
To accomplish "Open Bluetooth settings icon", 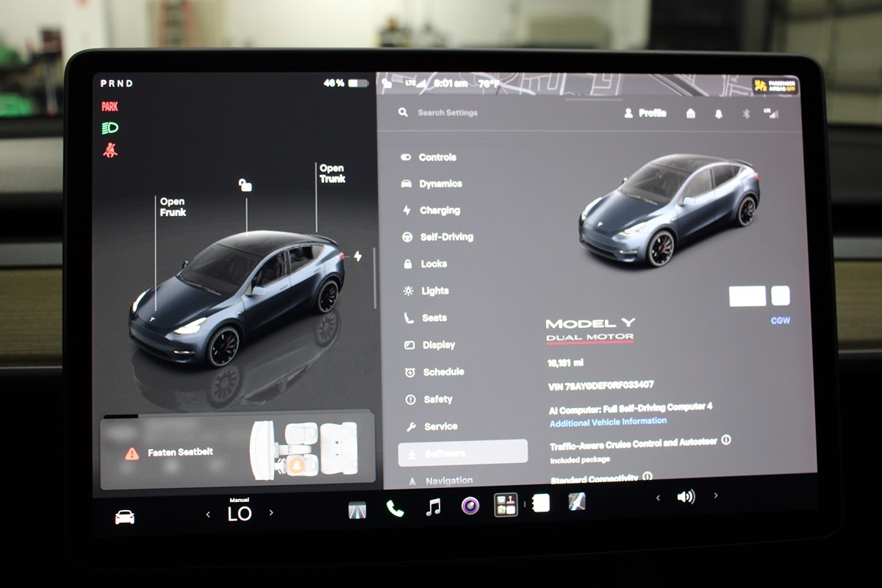I will coord(745,114).
